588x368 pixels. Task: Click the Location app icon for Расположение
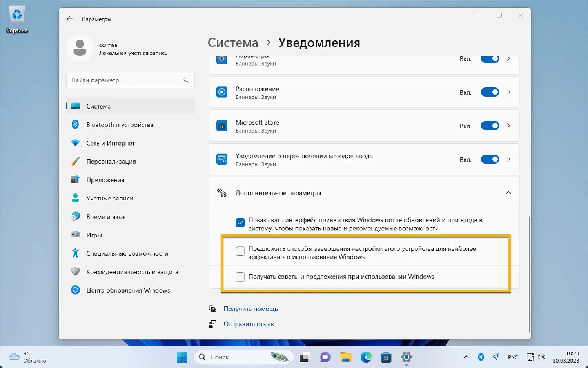pyautogui.click(x=222, y=92)
